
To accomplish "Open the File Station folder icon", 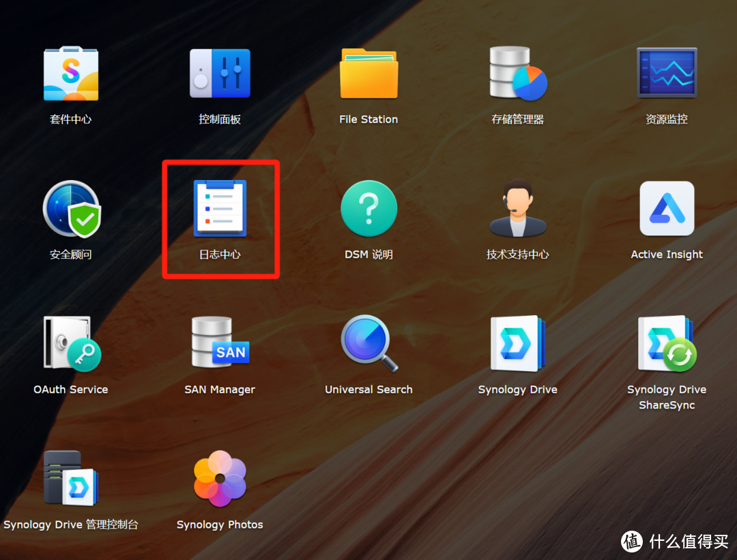I will [369, 73].
